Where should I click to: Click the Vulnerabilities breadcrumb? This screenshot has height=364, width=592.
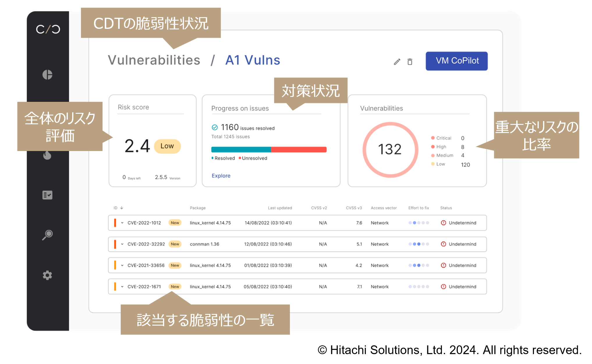click(154, 60)
